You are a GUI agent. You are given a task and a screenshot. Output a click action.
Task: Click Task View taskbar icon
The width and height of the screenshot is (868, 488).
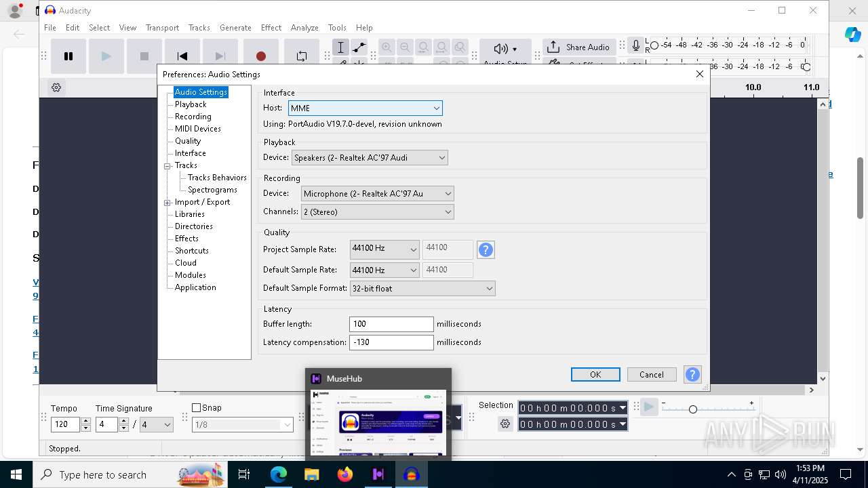(244, 474)
